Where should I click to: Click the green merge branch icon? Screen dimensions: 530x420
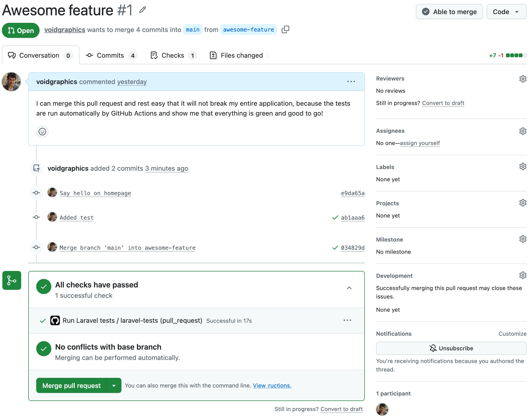click(12, 280)
